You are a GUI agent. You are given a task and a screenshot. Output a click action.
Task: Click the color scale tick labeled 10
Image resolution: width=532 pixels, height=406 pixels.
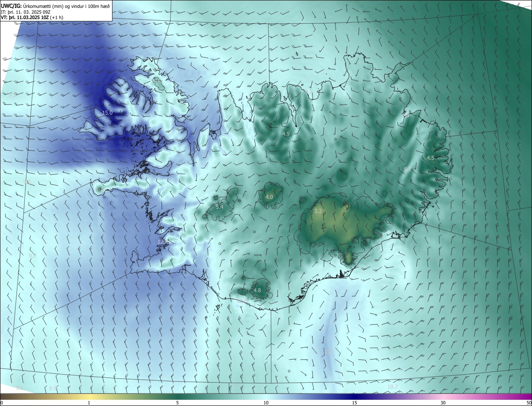click(x=266, y=403)
